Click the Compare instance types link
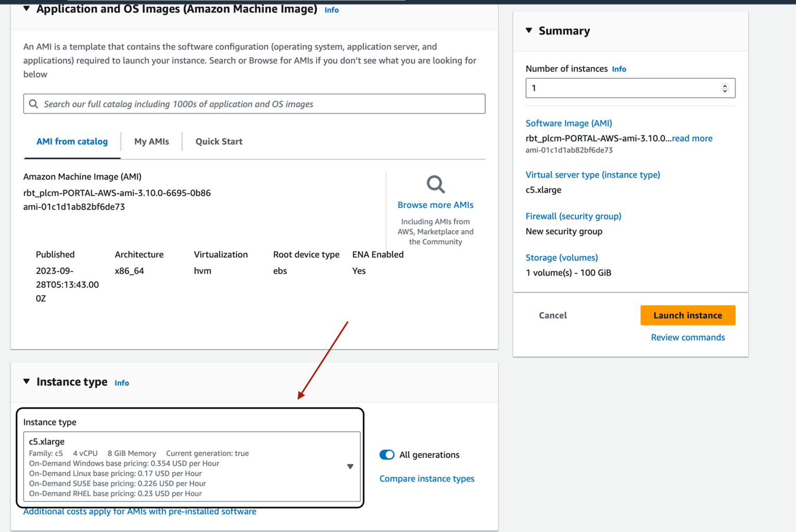 pyautogui.click(x=427, y=478)
